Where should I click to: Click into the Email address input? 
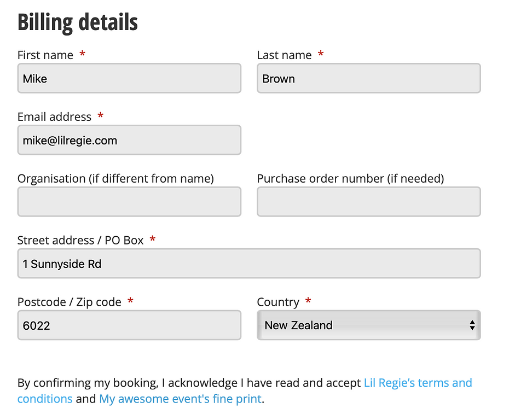129,140
